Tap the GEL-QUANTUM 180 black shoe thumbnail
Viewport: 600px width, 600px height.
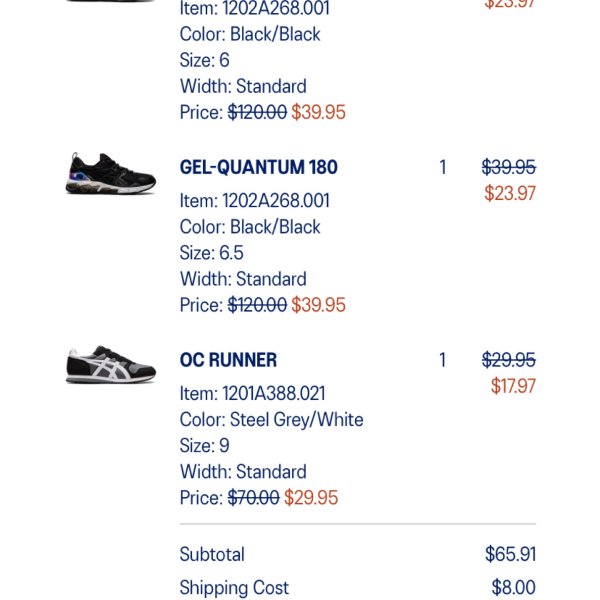click(x=111, y=174)
